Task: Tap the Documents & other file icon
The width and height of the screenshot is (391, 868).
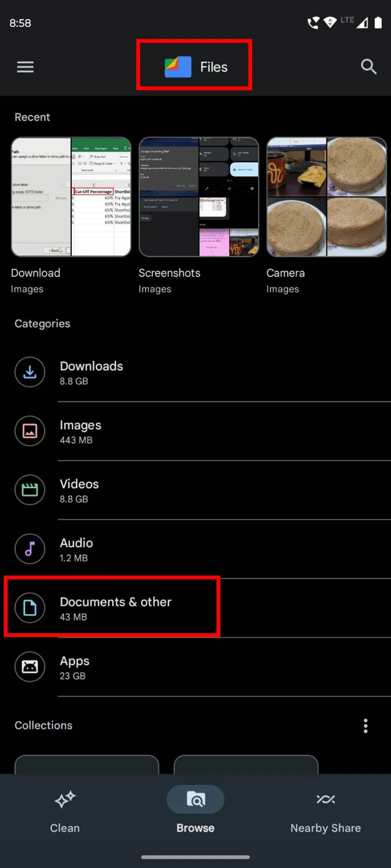Action: (30, 608)
